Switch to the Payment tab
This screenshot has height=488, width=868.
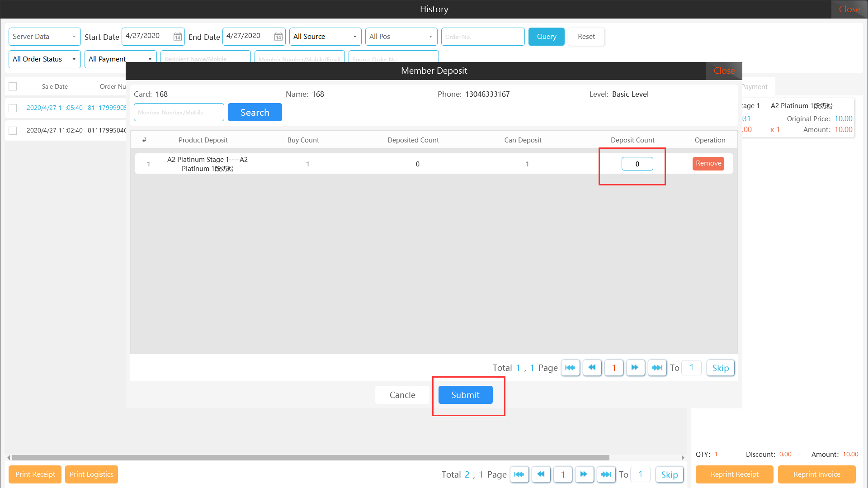[x=756, y=87]
